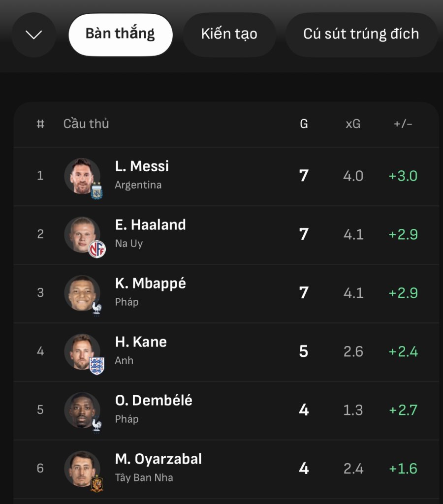Tap the England three lions crest

tap(97, 366)
